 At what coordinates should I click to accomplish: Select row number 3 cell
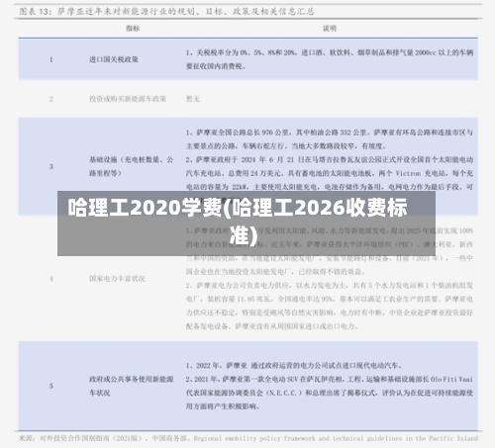[x=51, y=166]
